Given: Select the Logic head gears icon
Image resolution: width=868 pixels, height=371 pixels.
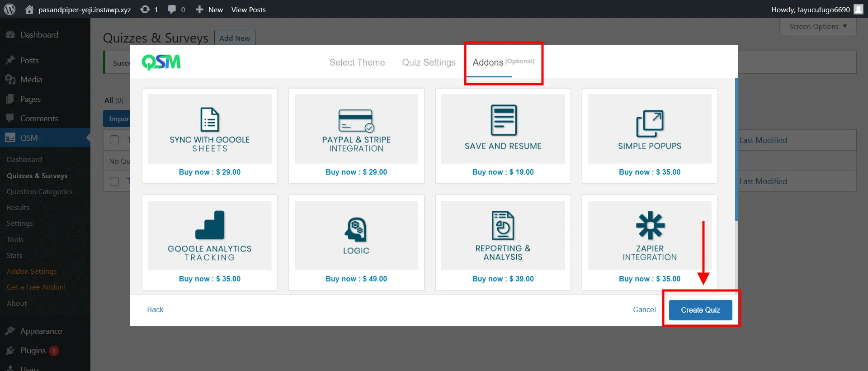Looking at the screenshot, I should coord(356,229).
